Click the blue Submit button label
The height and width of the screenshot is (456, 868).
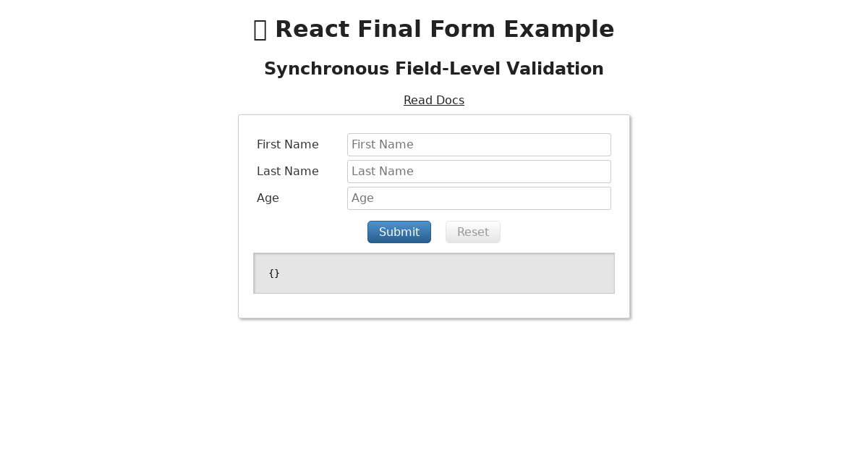pos(399,232)
